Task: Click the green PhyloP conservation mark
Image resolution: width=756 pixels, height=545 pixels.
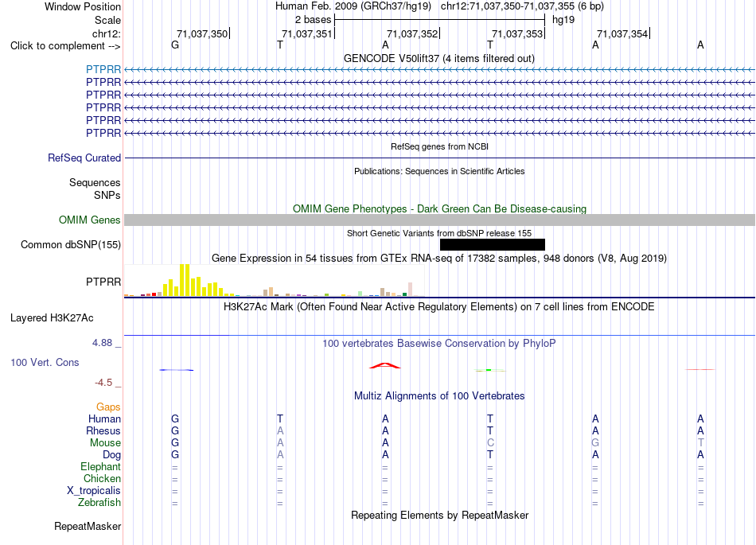Action: point(489,370)
